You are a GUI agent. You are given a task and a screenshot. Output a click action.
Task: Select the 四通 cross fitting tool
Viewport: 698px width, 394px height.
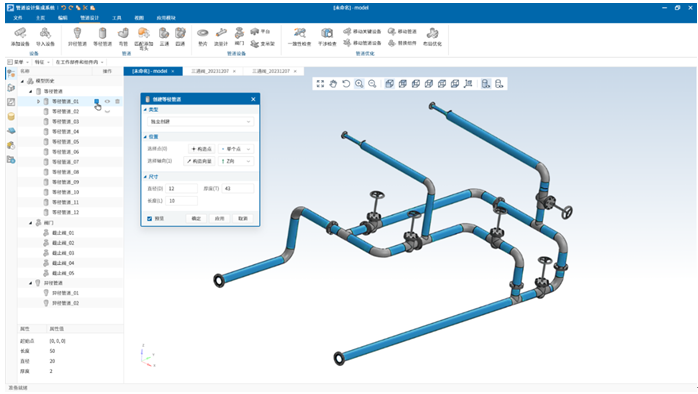(x=180, y=37)
